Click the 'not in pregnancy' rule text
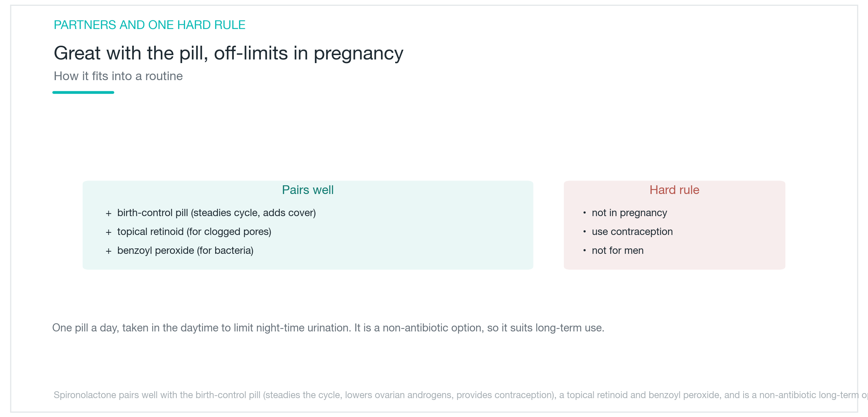Viewport: 868px width, 417px height. pos(630,213)
